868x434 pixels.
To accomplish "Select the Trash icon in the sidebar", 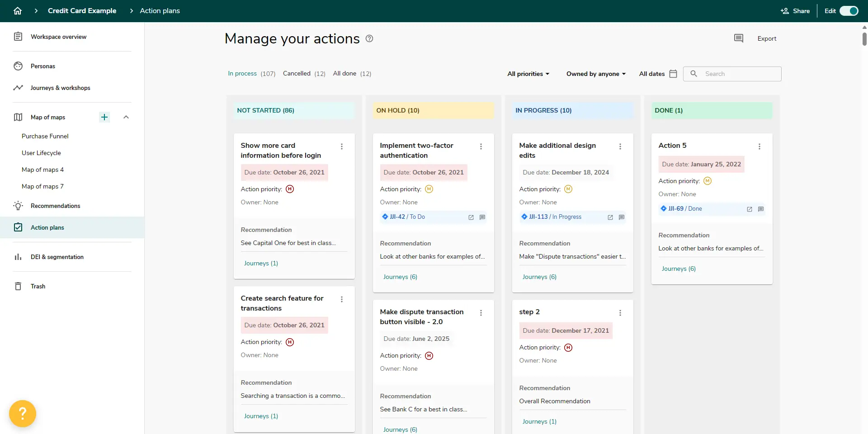I will click(18, 286).
